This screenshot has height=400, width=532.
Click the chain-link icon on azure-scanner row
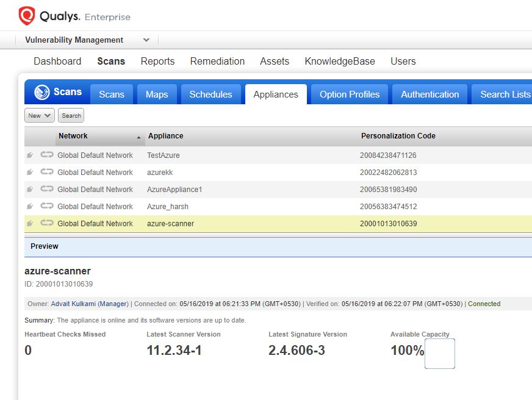click(x=46, y=223)
